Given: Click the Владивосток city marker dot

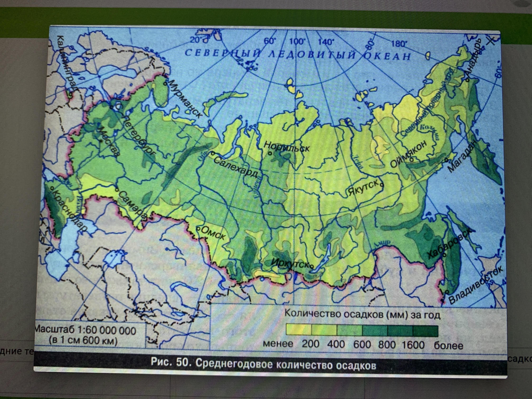Looking at the screenshot, I should click(447, 292).
